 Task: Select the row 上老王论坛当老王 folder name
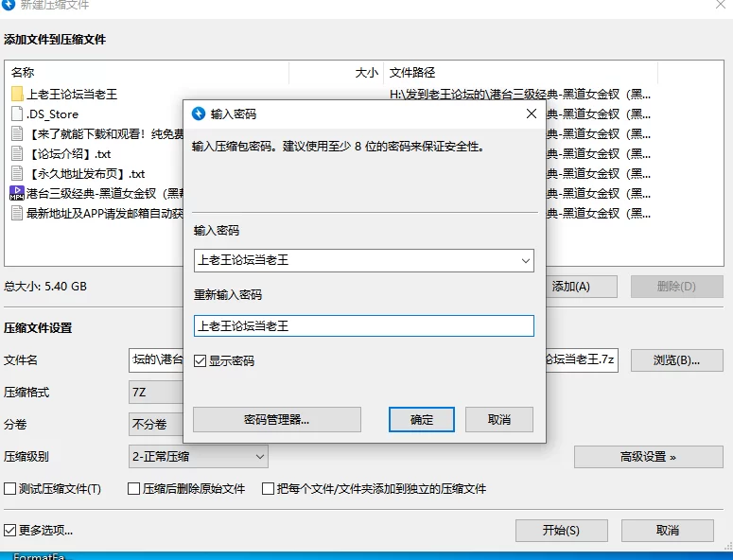[72, 95]
